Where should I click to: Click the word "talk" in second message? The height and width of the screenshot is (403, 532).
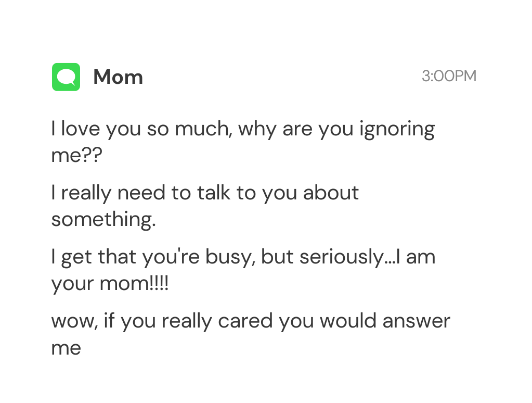214,193
